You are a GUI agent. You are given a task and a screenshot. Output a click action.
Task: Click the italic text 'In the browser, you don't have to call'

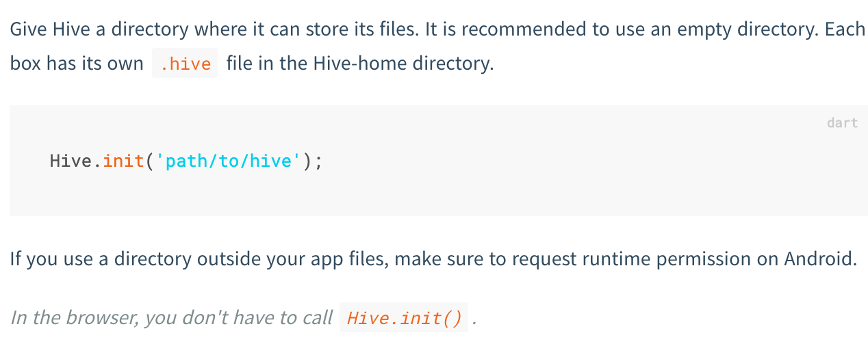point(171,318)
